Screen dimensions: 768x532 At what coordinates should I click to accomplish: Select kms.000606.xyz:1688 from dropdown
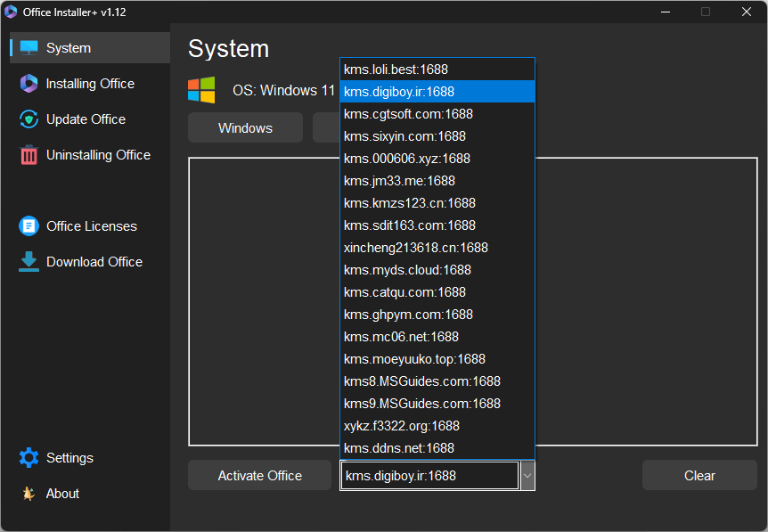[x=437, y=159]
